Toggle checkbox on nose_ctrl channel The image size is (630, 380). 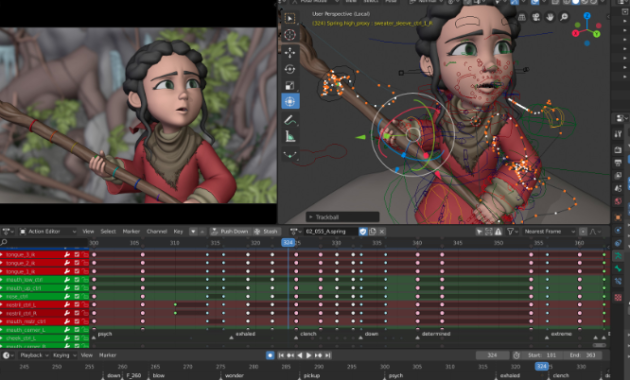(76, 296)
